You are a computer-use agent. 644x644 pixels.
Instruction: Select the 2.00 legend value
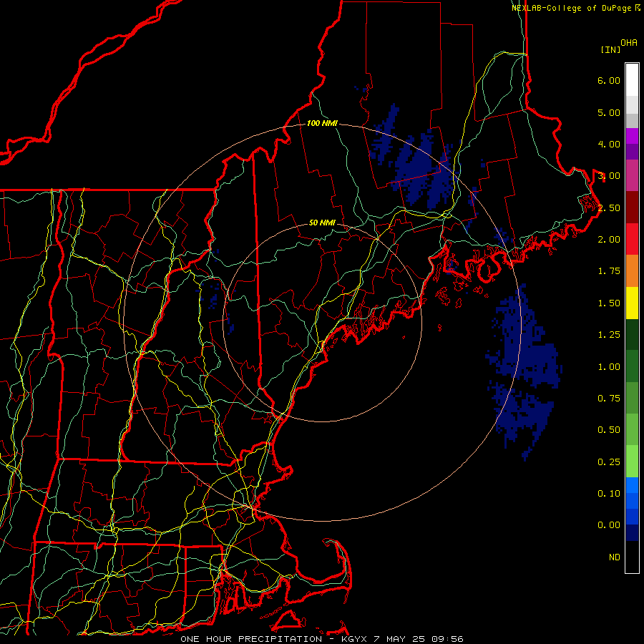609,240
